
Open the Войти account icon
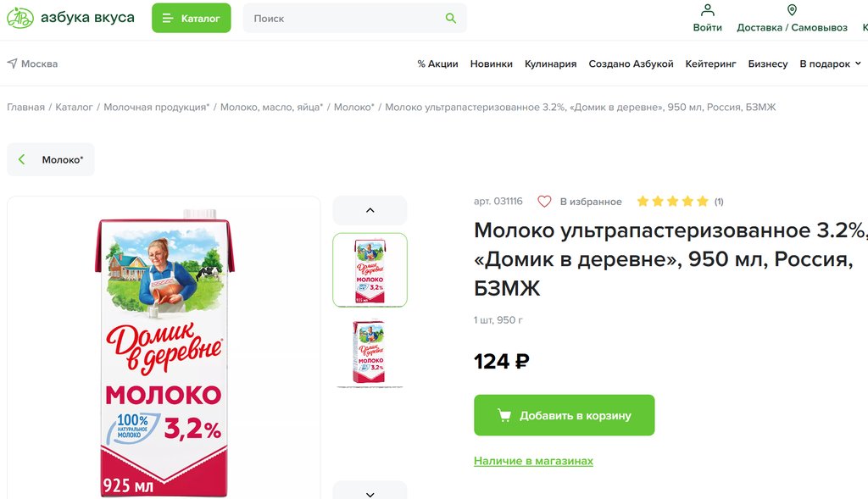point(707,10)
